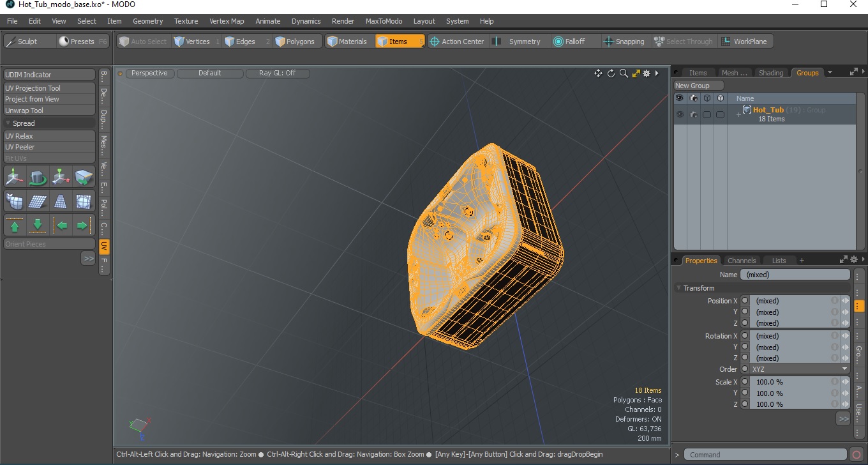This screenshot has height=465, width=868.
Task: Open the Geometry menu
Action: 147,21
